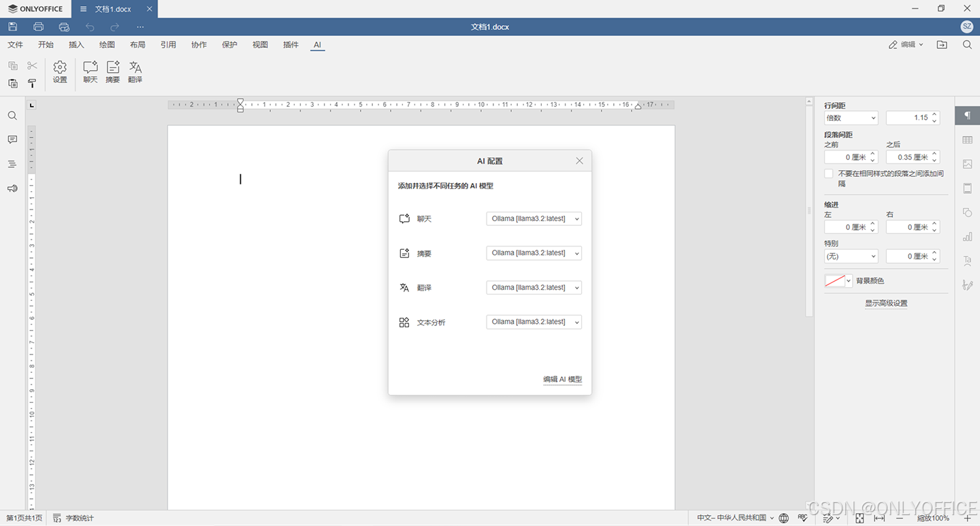This screenshot has width=980, height=526.
Task: Start the AI 翻译 (translate) tool
Action: click(x=135, y=71)
